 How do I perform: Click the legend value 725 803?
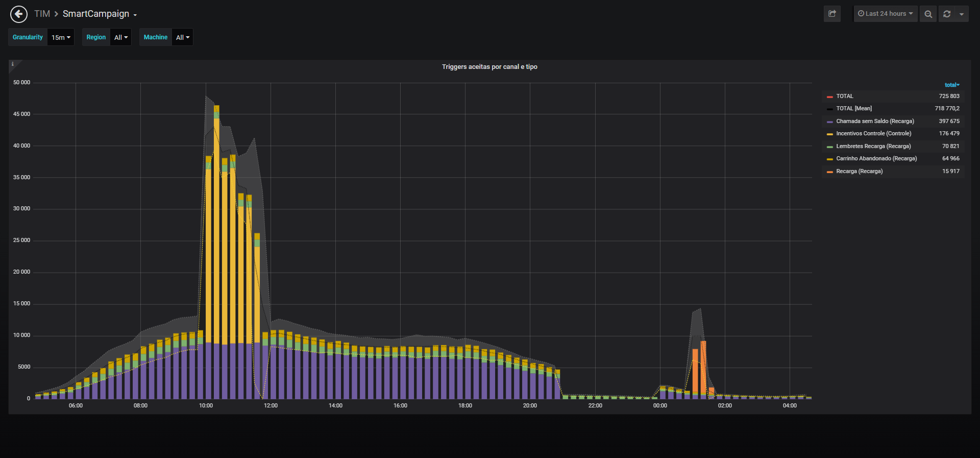949,96
